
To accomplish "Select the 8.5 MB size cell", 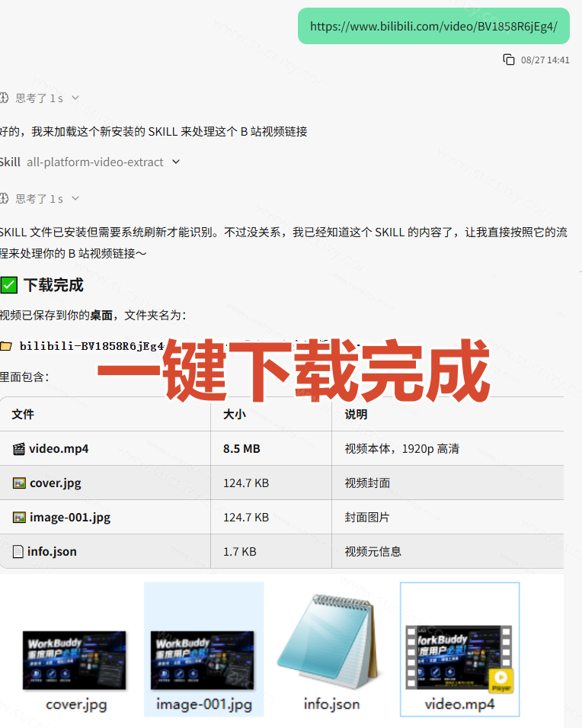I will point(271,448).
